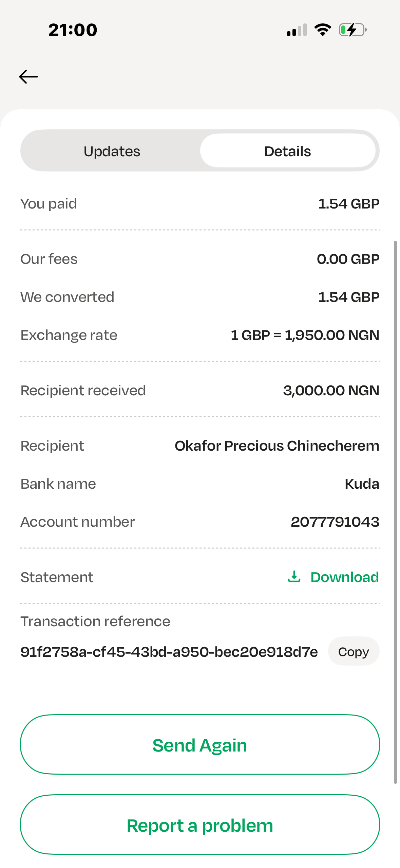Select the Details tab
Viewport: 400px width, 868px height.
pyautogui.click(x=287, y=151)
